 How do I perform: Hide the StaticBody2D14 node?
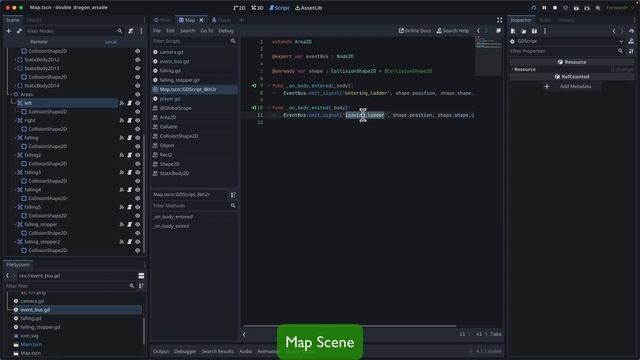tap(138, 86)
